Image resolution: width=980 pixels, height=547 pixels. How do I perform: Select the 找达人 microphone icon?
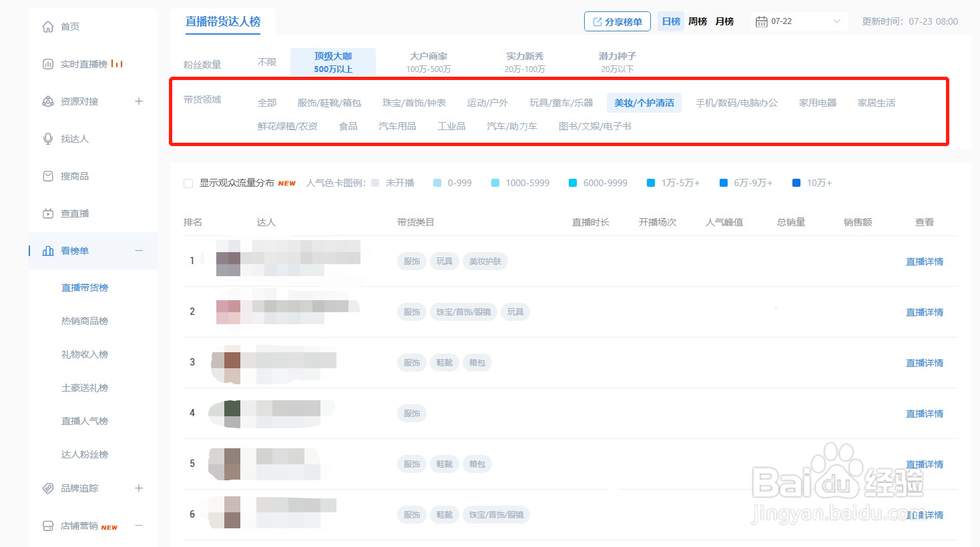tap(47, 138)
